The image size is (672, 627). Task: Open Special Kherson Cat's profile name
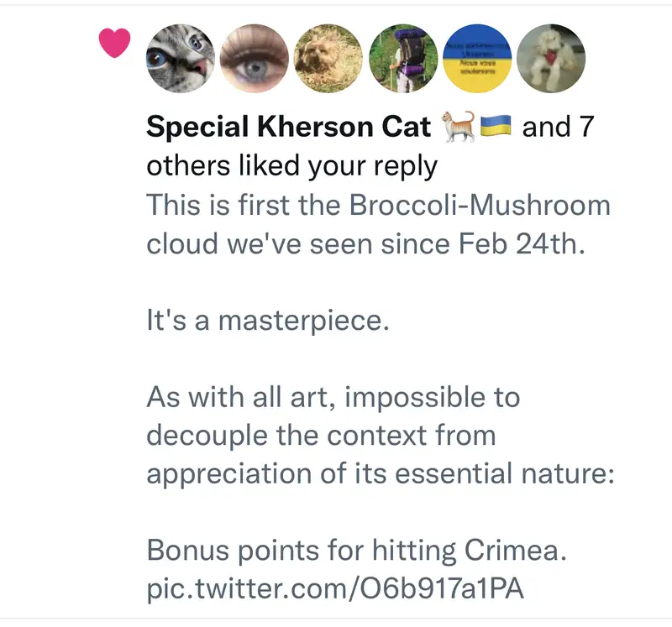(x=288, y=128)
